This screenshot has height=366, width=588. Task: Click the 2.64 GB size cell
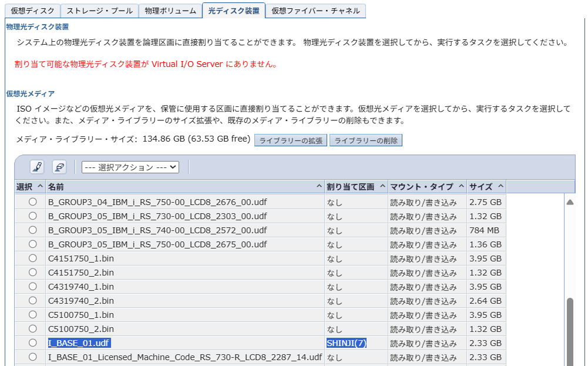coord(485,301)
